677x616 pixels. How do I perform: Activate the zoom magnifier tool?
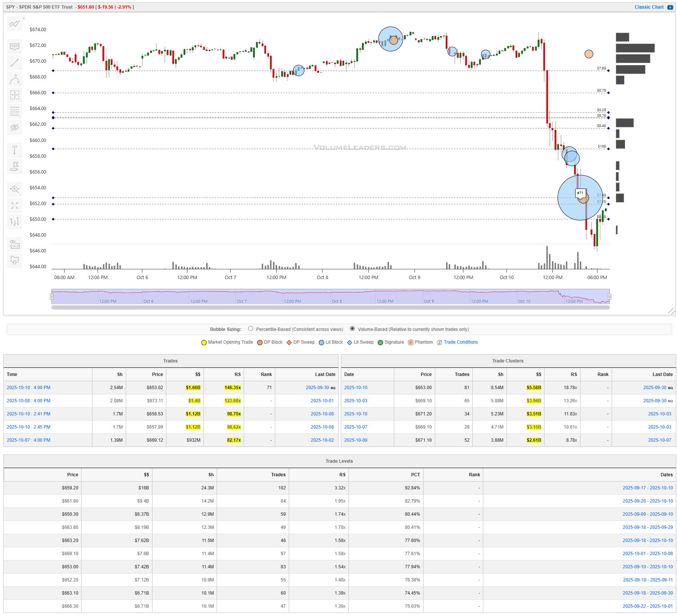click(15, 189)
